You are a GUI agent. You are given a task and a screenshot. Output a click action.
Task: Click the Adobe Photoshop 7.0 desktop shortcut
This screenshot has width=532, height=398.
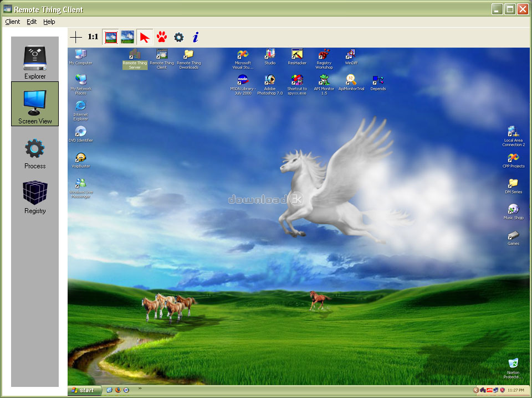tap(270, 85)
